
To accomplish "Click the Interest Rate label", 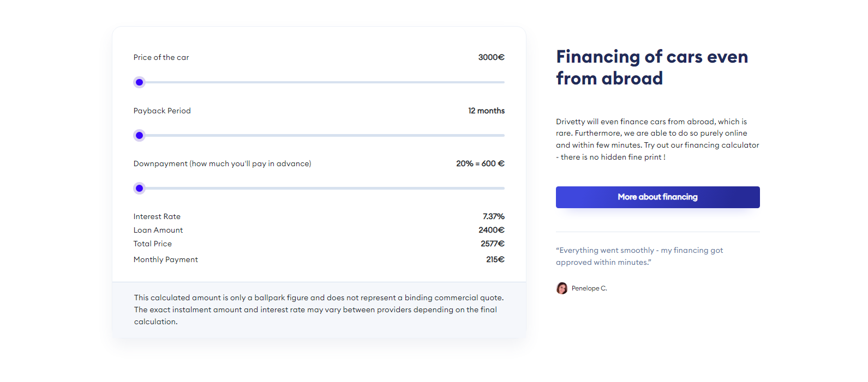I will pyautogui.click(x=157, y=216).
